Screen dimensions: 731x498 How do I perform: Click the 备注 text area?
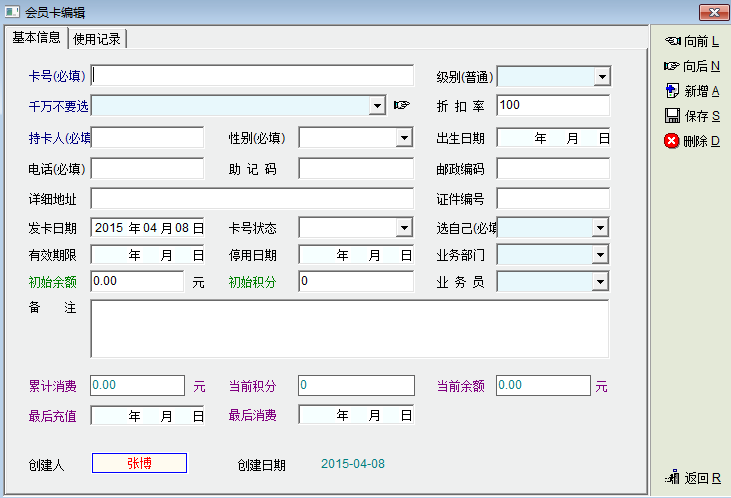(349, 328)
